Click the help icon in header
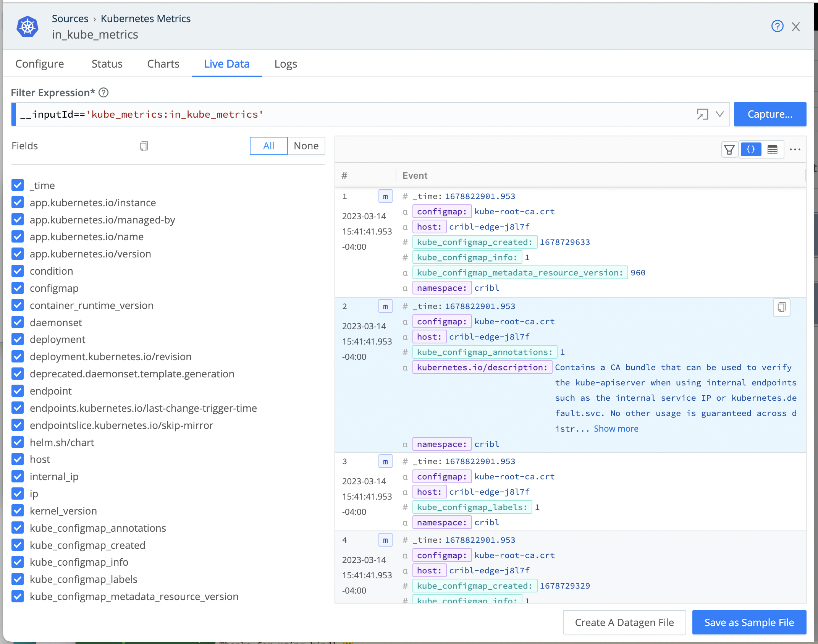The image size is (818, 644). (x=777, y=26)
